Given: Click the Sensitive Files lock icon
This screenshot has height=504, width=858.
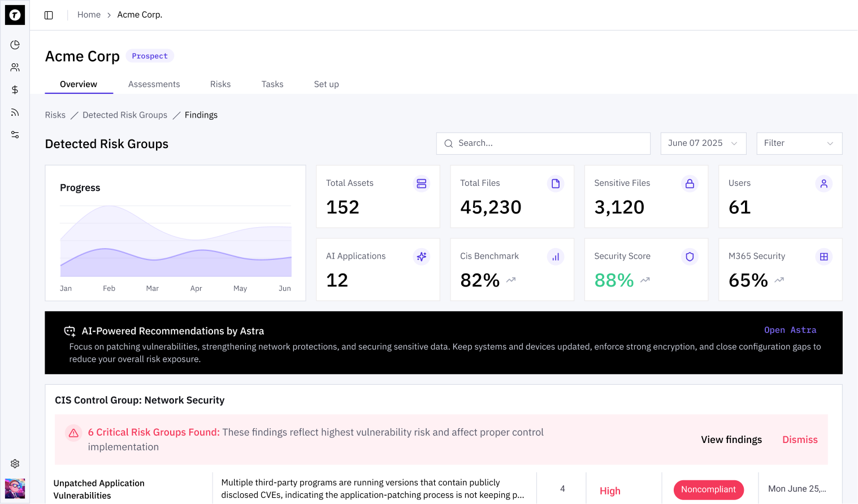Looking at the screenshot, I should coord(690,184).
